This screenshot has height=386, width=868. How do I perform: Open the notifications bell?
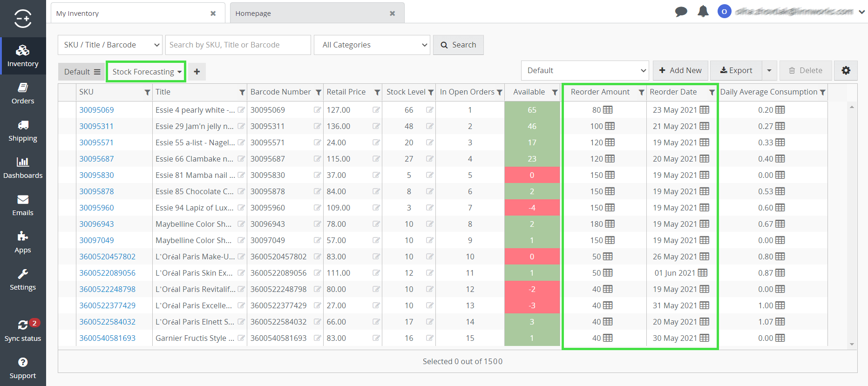703,12
